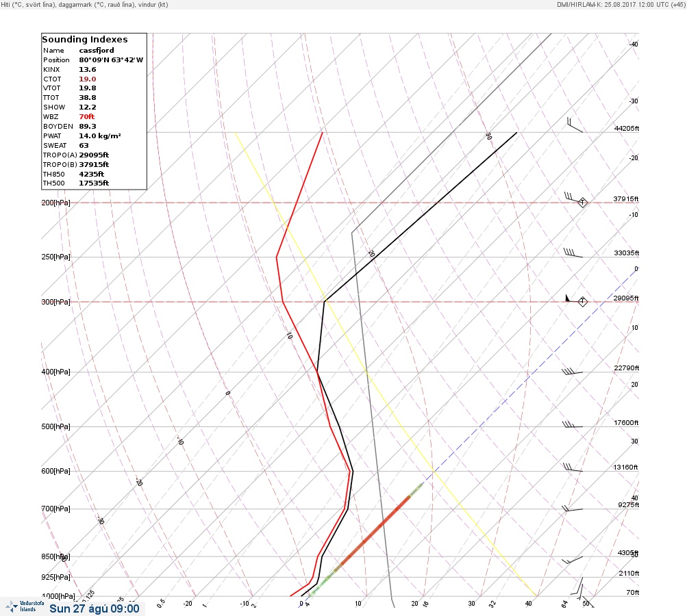Click the position value 80°09'N 63°42'W
Screen dimensions: 687x616
pyautogui.click(x=111, y=60)
